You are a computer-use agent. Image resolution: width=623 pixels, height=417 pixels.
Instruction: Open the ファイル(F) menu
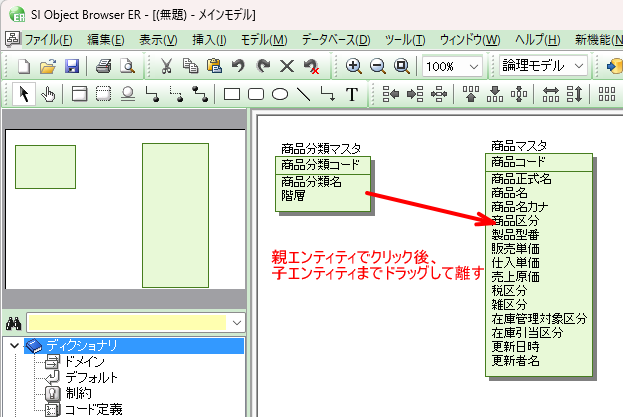point(48,40)
